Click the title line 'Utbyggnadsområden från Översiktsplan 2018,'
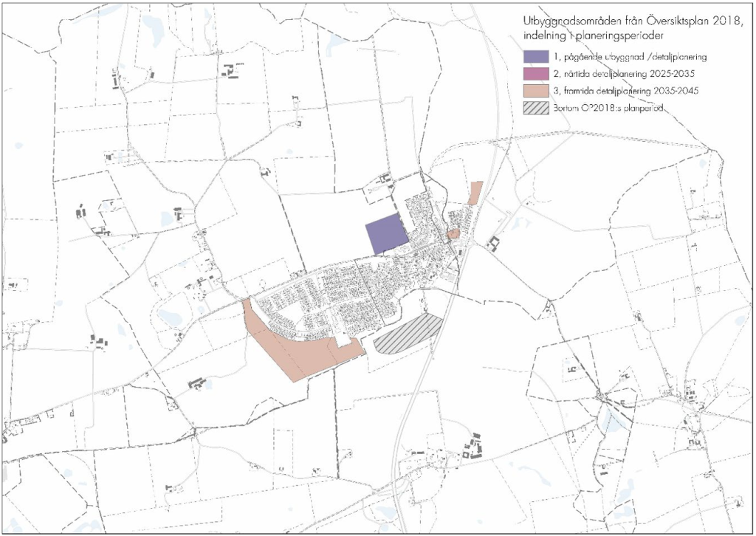Viewport: 756px width, 536px height. tap(633, 22)
